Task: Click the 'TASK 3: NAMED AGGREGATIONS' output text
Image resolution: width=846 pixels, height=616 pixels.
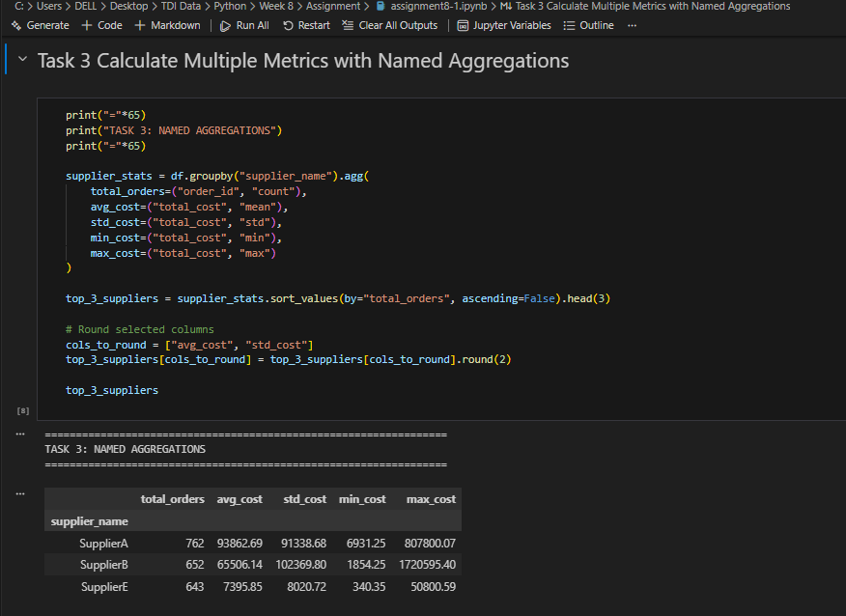Action: click(x=126, y=449)
